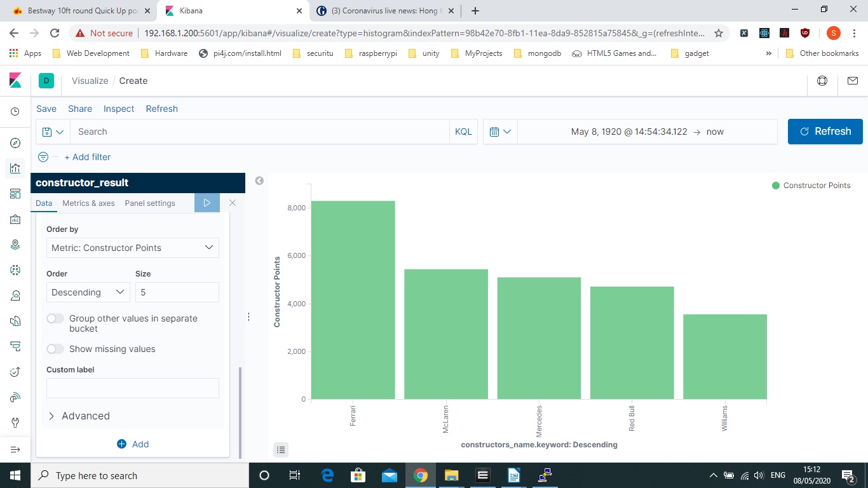Expand the Kibana side navigation

[x=15, y=449]
